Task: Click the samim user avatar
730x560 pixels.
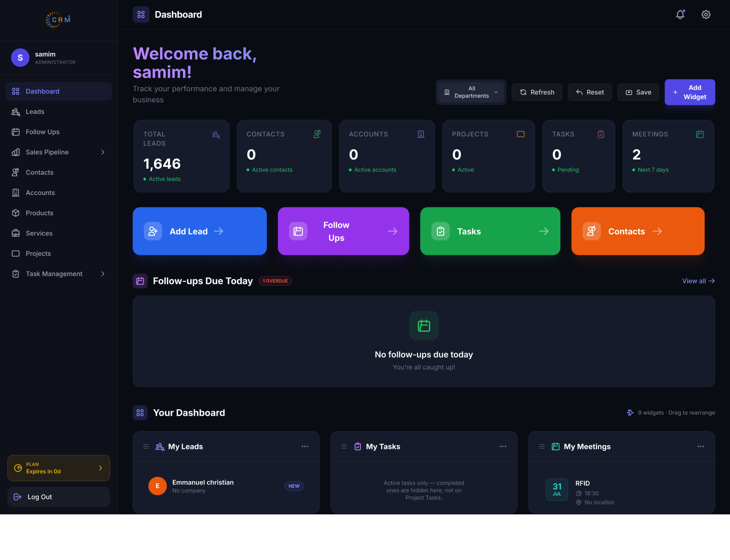Action: pyautogui.click(x=20, y=58)
